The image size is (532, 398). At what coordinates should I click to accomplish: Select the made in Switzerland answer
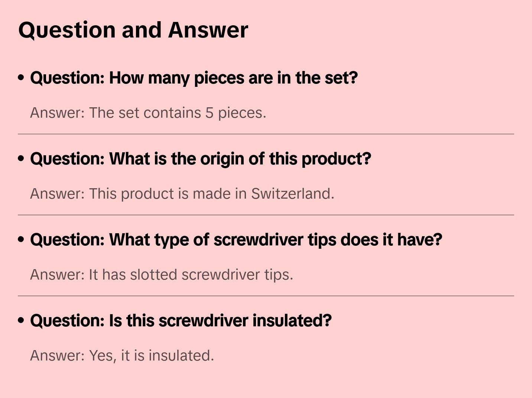point(182,194)
